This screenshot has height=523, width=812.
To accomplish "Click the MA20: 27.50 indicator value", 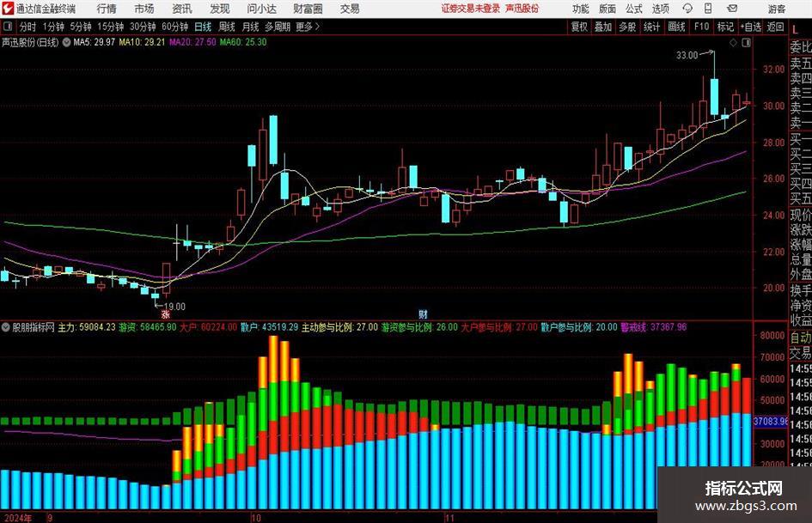I will click(x=192, y=42).
